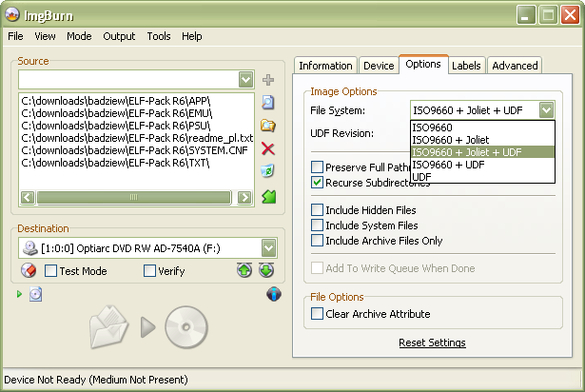This screenshot has width=585, height=392.
Task: Check Preserve Full Pathnames option
Action: [317, 167]
